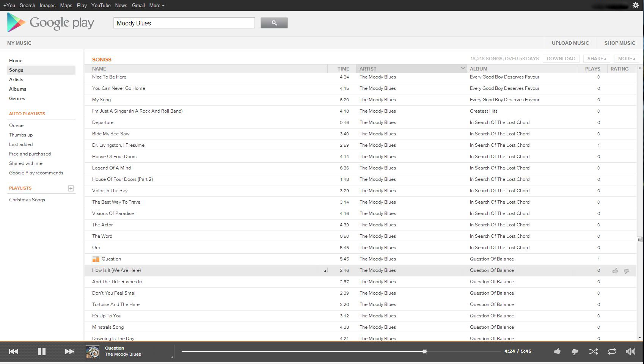This screenshot has width=644, height=364.
Task: Open the player bar song options arrow
Action: coord(172,357)
